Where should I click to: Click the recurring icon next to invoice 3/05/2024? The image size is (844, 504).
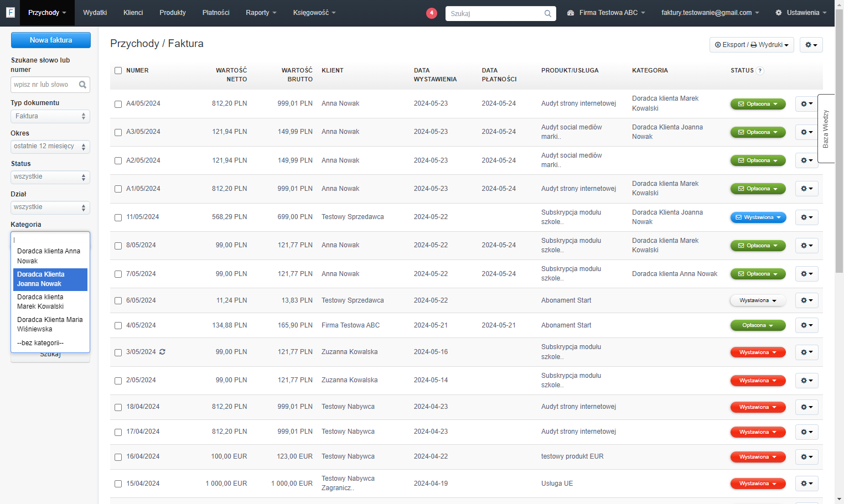click(162, 352)
